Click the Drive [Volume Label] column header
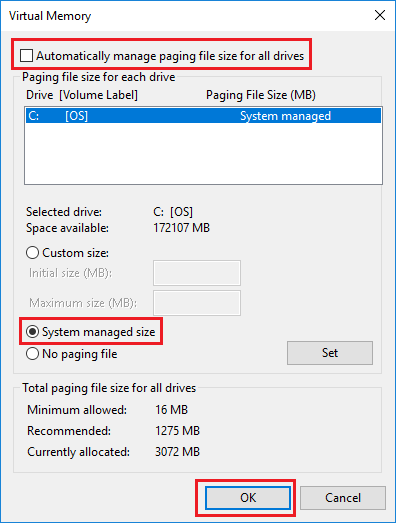Screen dimensions: 396x523 pyautogui.click(x=82, y=95)
